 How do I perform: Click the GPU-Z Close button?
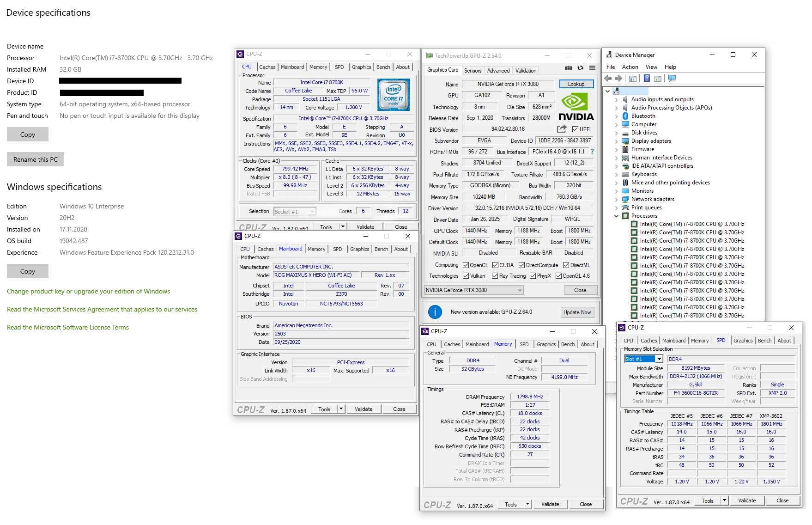coord(580,290)
